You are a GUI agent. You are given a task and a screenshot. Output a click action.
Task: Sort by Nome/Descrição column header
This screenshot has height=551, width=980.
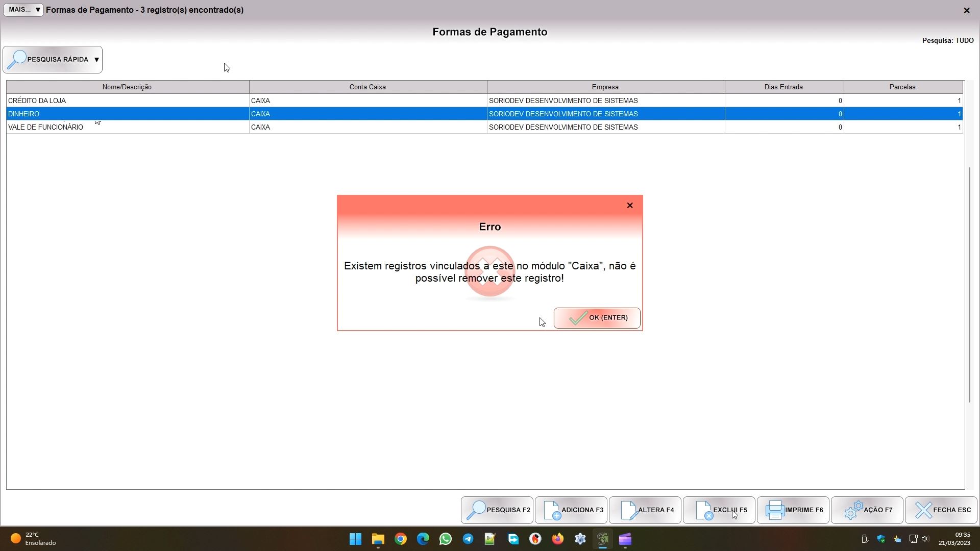click(127, 87)
